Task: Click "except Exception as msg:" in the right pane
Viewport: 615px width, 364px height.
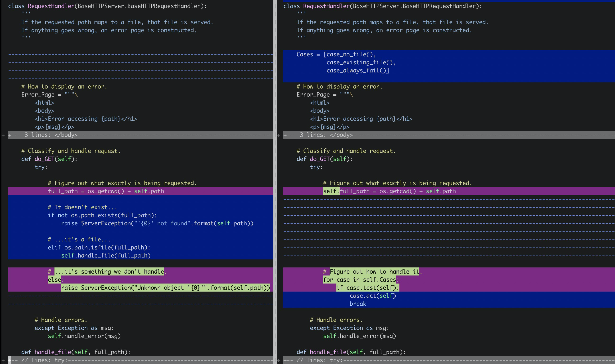Action: pos(349,328)
